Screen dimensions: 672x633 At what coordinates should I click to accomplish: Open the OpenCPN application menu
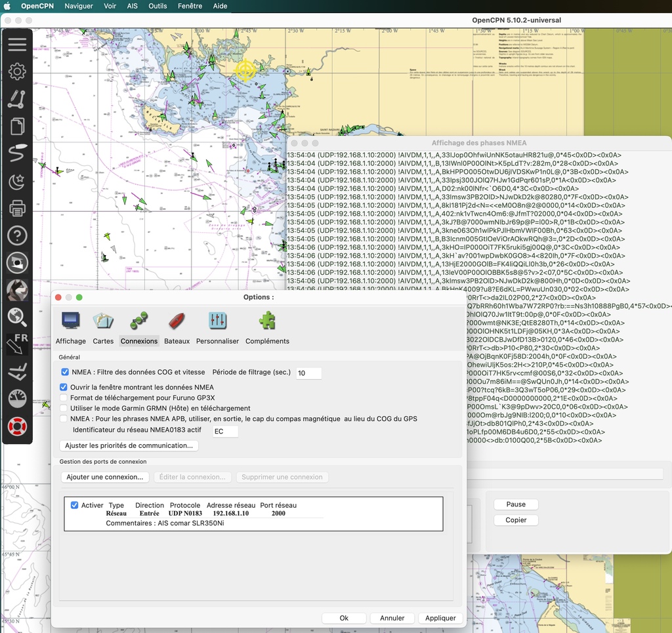37,6
